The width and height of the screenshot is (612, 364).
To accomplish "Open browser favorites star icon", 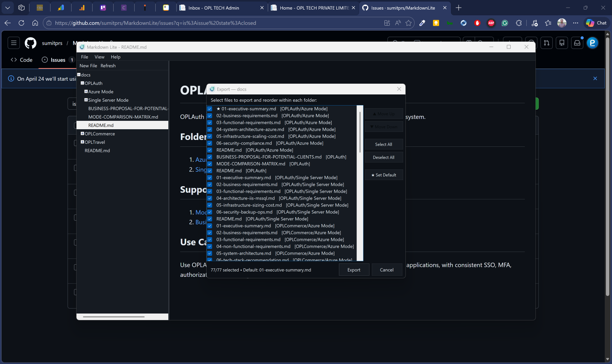I will pos(549,23).
